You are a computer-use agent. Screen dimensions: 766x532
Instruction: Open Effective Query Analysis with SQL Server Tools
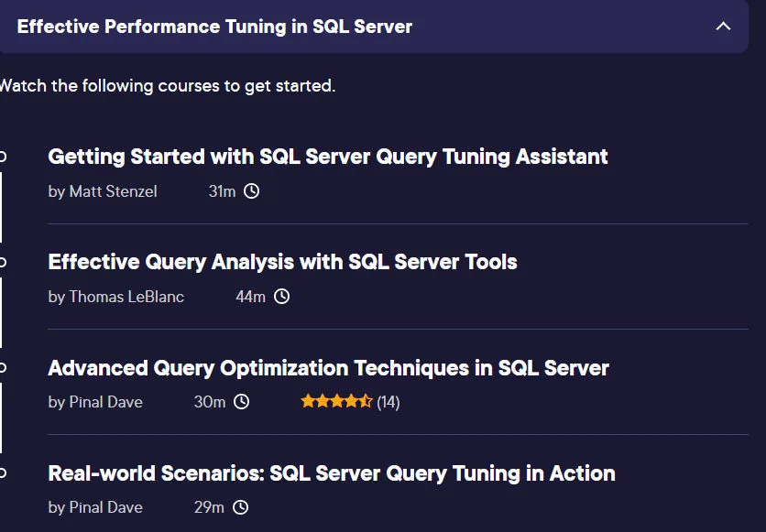tap(282, 262)
